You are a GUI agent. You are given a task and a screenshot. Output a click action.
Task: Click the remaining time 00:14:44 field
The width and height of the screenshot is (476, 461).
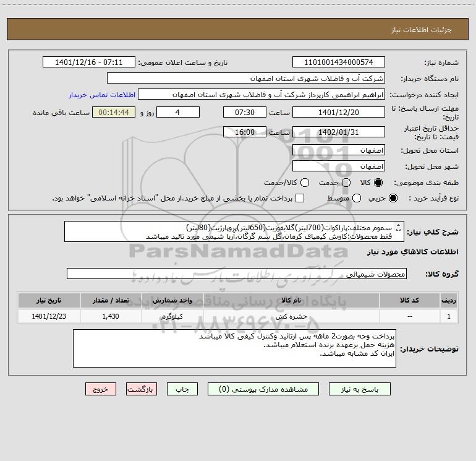(x=114, y=112)
